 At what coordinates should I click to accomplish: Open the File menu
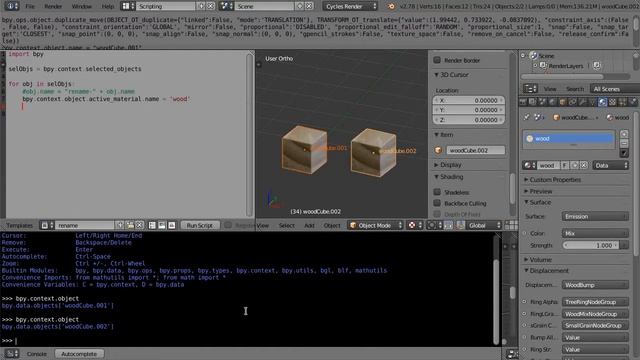(x=30, y=6)
